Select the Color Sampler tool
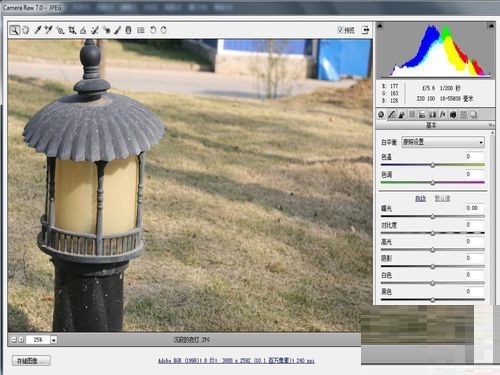Image resolution: width=500 pixels, height=375 pixels. (49, 30)
